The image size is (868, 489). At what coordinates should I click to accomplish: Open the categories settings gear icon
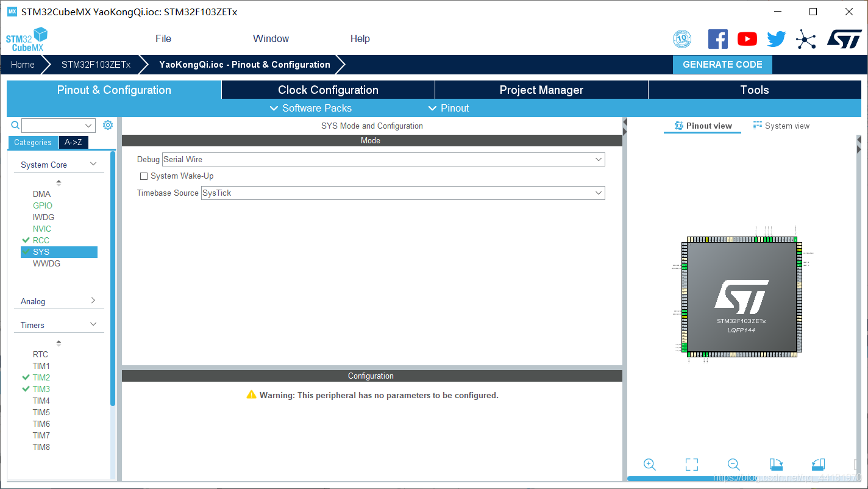[x=108, y=125]
